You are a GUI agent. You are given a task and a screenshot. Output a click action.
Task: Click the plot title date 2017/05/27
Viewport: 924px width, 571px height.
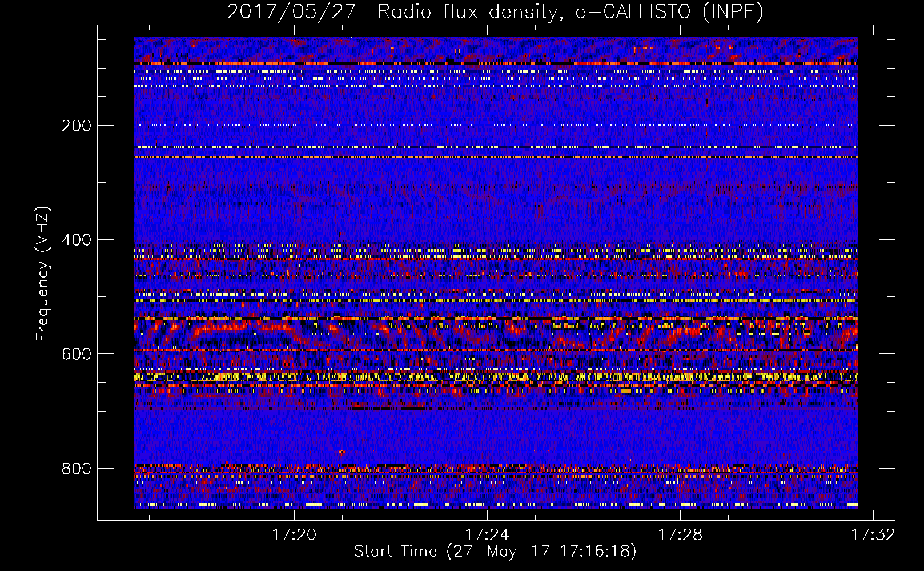coord(292,11)
